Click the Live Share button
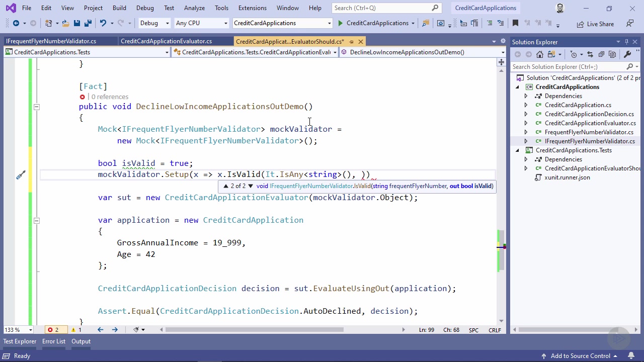 coord(595,24)
